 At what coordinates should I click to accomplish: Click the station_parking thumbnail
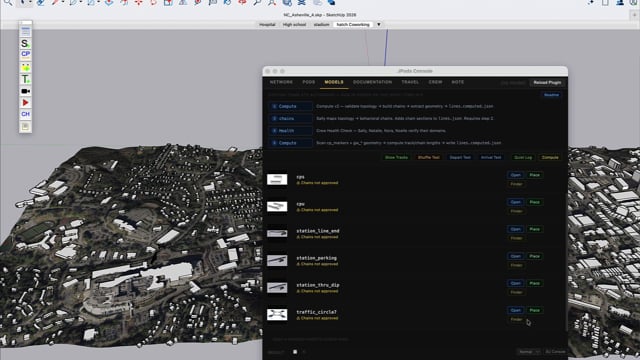(x=277, y=260)
